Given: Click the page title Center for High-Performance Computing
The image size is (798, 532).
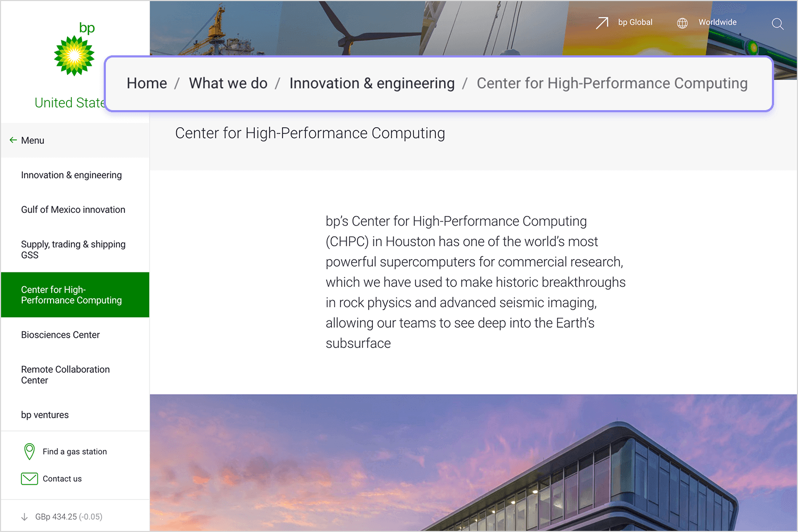Looking at the screenshot, I should click(x=310, y=133).
